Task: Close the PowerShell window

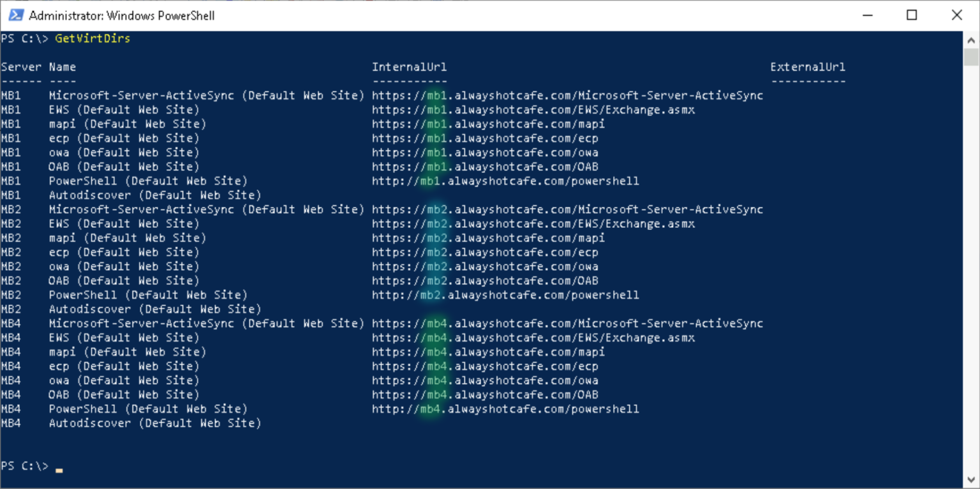Action: [x=957, y=15]
